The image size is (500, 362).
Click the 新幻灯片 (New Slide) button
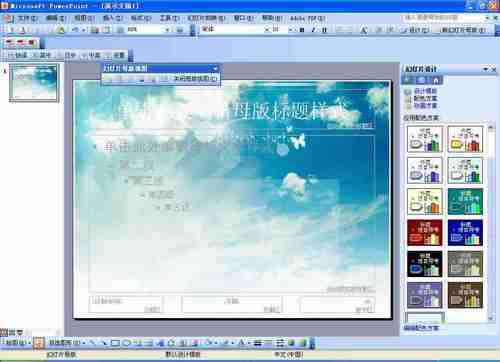(x=462, y=30)
